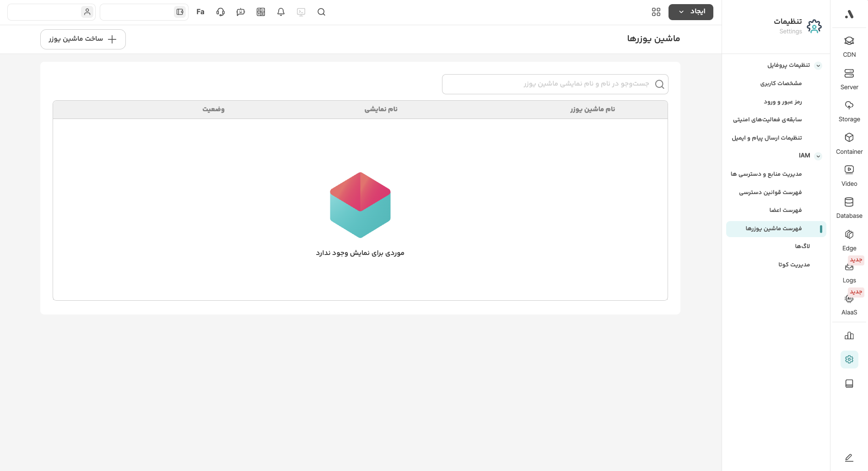
Task: Open the support headset icon
Action: point(221,12)
